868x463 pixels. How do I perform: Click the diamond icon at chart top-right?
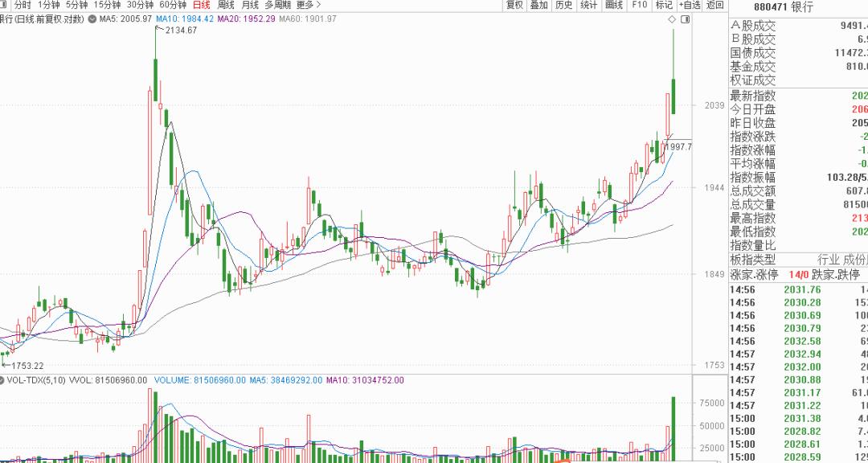tap(672, 19)
